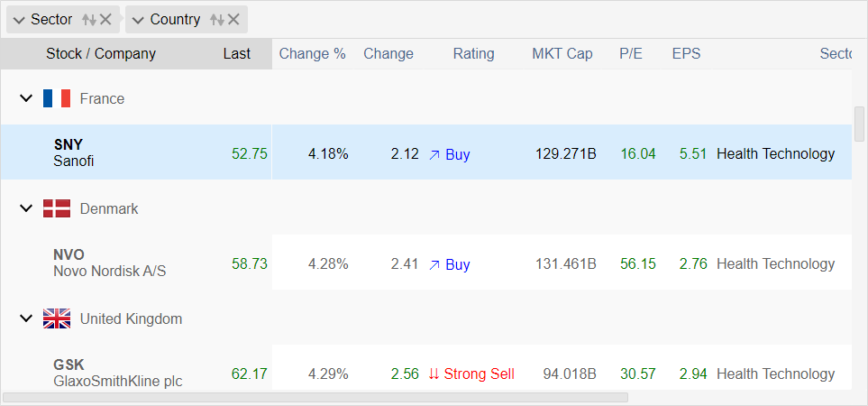The image size is (868, 406).
Task: Click P/E value 30.57
Action: [638, 374]
